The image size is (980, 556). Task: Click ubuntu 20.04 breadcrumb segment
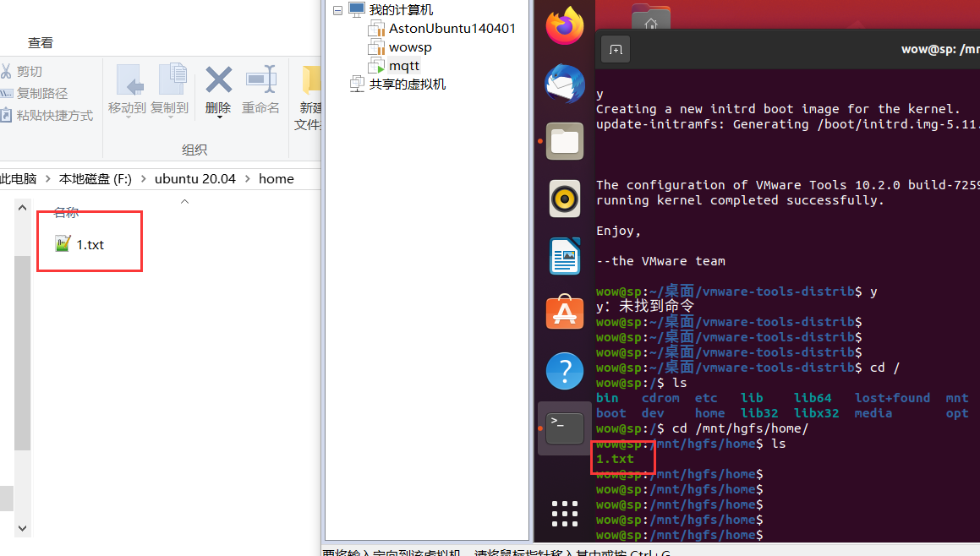coord(195,178)
